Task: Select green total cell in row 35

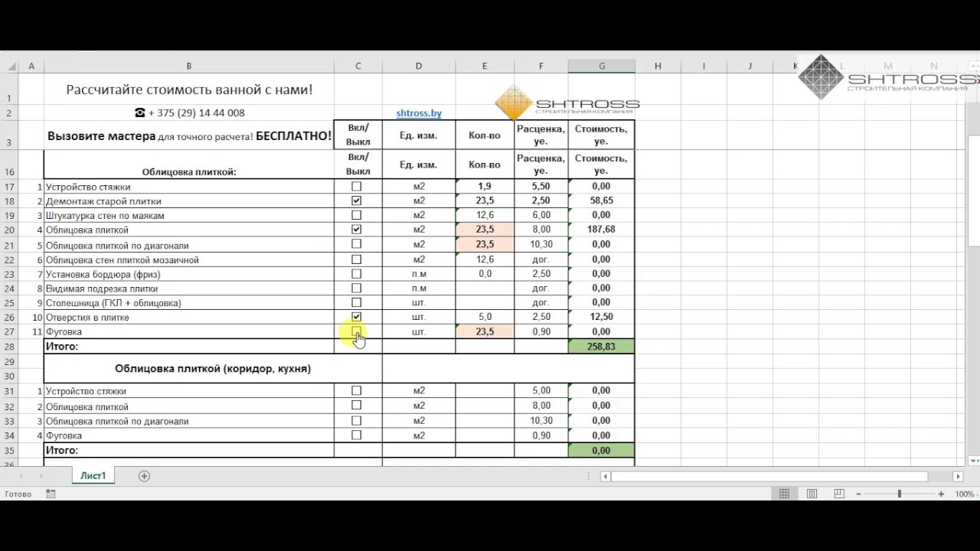Action: [602, 451]
